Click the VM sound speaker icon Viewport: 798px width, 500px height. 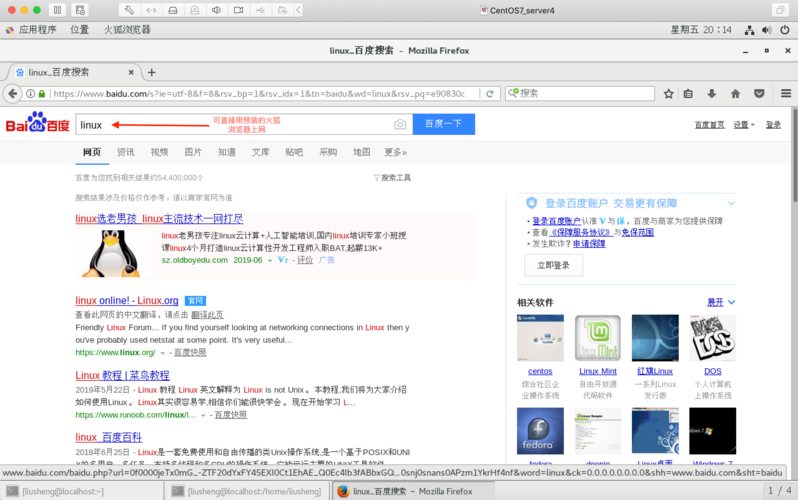[x=217, y=10]
